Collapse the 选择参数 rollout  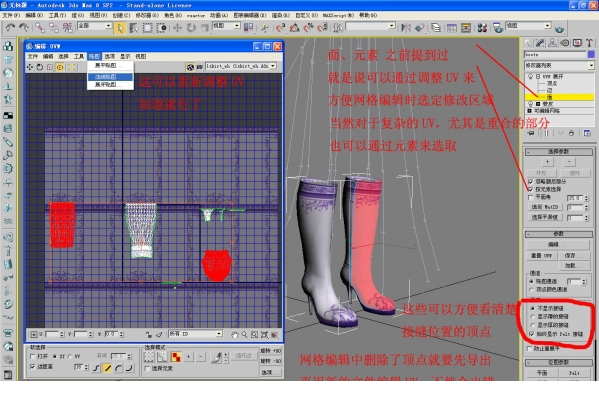tap(559, 152)
